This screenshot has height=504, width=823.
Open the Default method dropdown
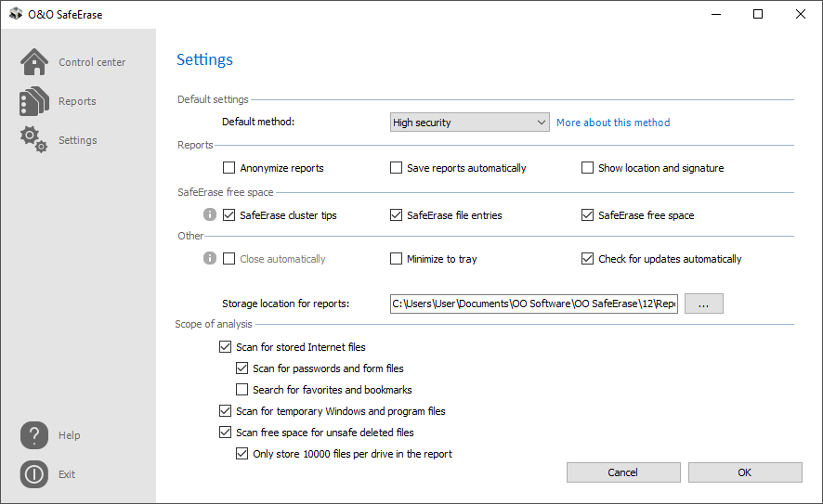470,123
